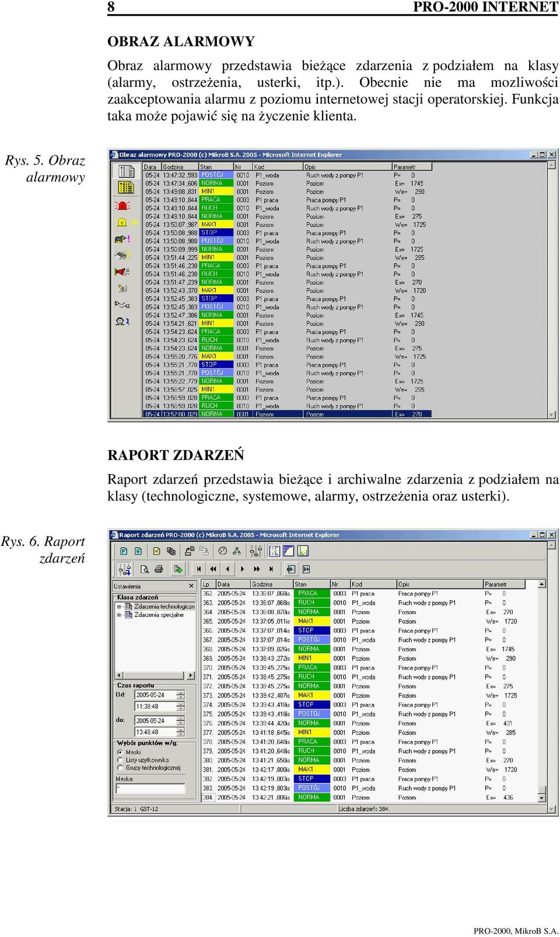
Task: Expand Zdarzenia specjalne tree node
Action: [119, 615]
